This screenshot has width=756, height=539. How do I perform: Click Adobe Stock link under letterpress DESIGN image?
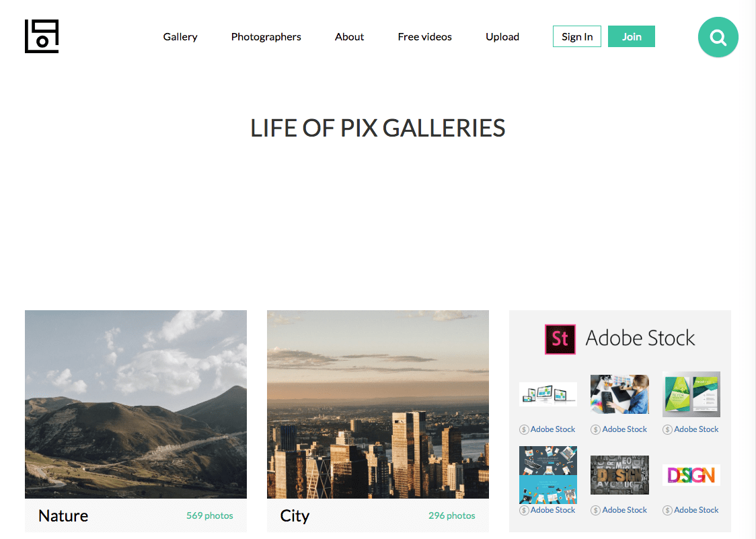(x=624, y=510)
